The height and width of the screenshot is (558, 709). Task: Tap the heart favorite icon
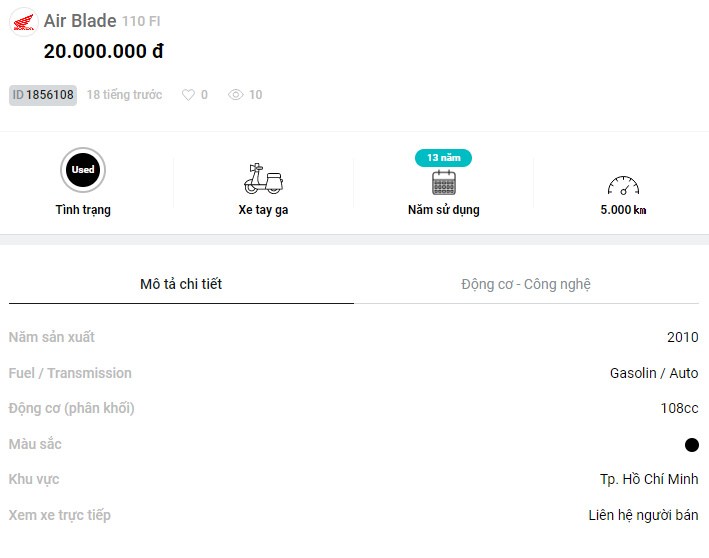coord(188,95)
